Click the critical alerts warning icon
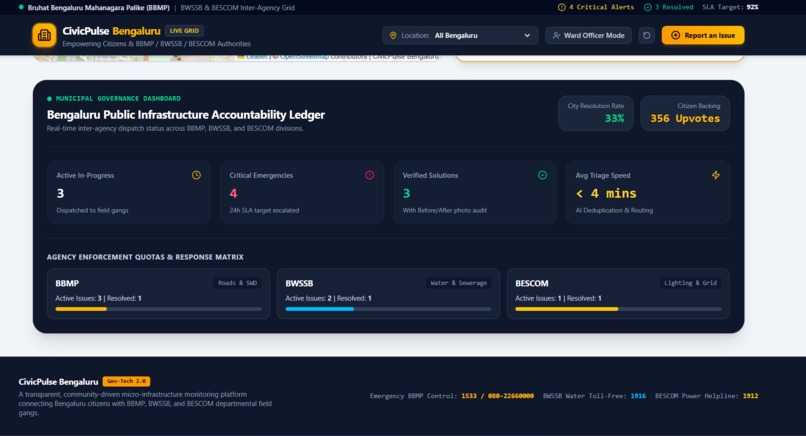Viewport: 806px width, 436px height. click(x=562, y=7)
